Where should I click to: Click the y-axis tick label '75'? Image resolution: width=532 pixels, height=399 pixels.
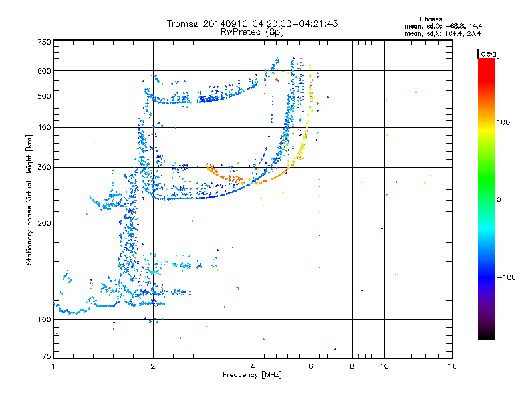[47, 356]
